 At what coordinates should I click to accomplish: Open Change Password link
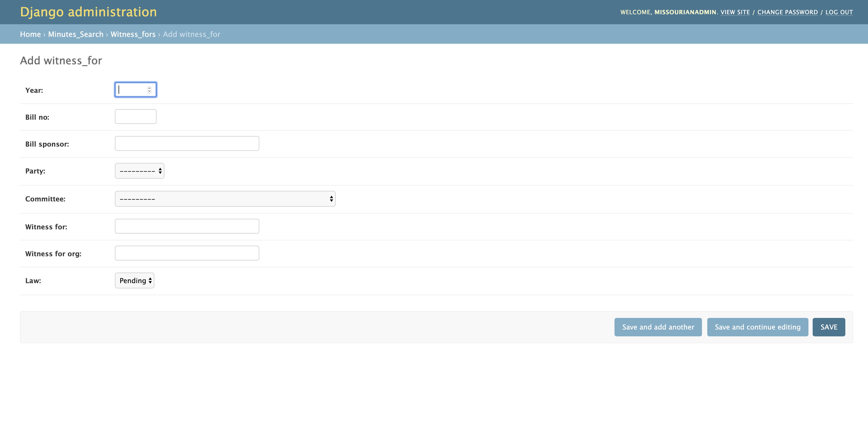787,12
